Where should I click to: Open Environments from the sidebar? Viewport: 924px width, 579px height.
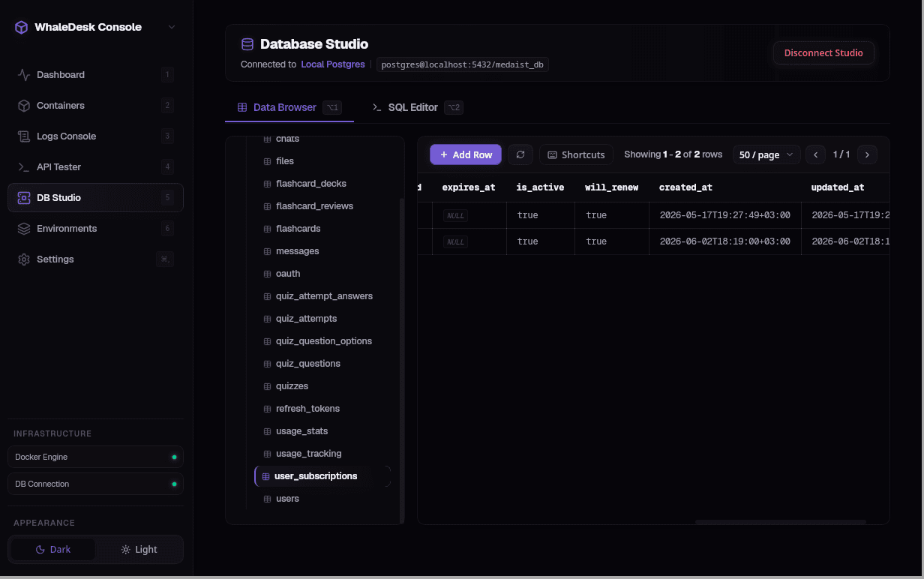coord(95,229)
